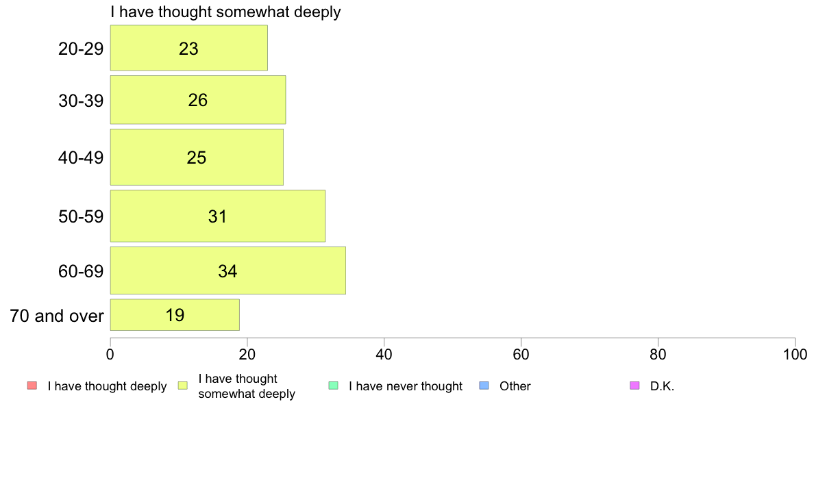Image resolution: width=814 pixels, height=504 pixels.
Task: Toggle the 'I have never thought' legend label
Action: point(406,386)
